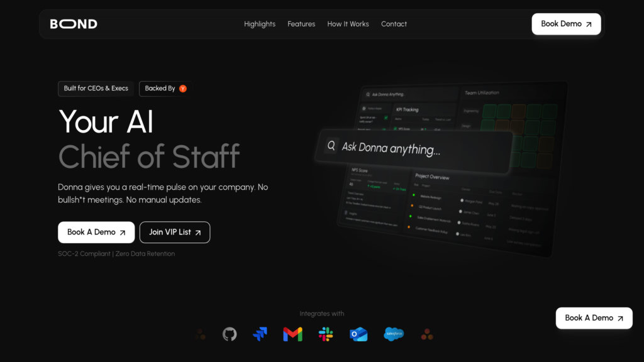644x362 pixels.
Task: Go to How It Works section
Action: coord(348,24)
